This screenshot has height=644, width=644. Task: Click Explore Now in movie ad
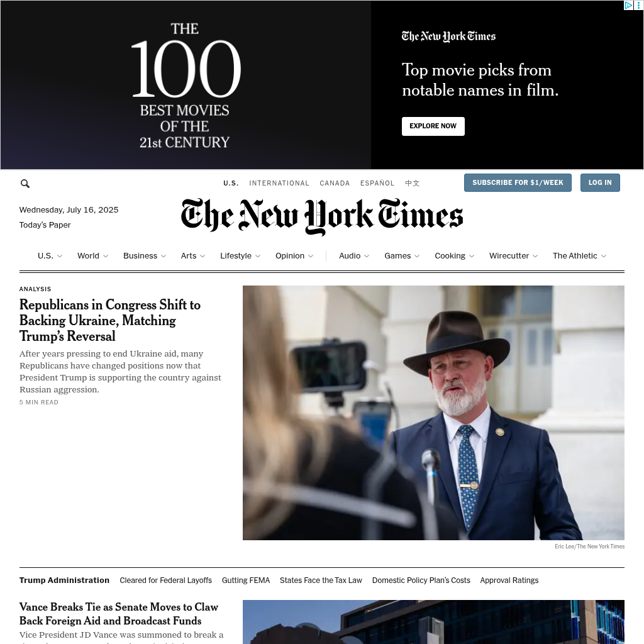433,126
